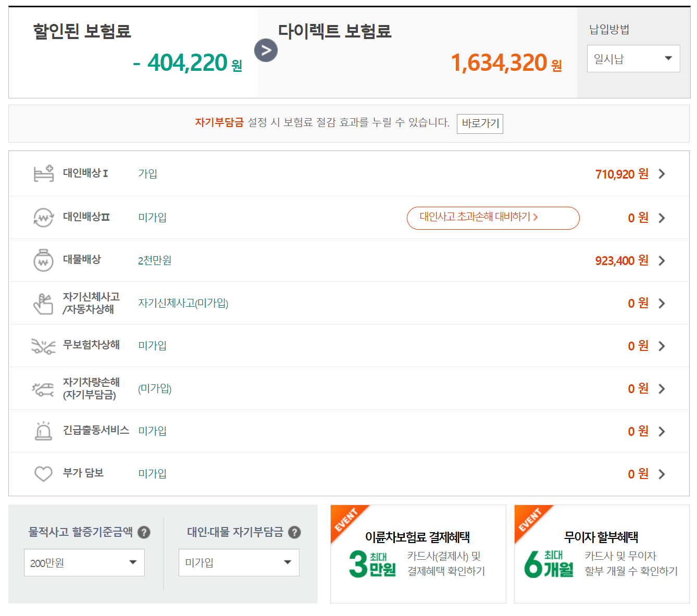
Task: Click the 710,920 원 premium amount
Action: click(622, 174)
